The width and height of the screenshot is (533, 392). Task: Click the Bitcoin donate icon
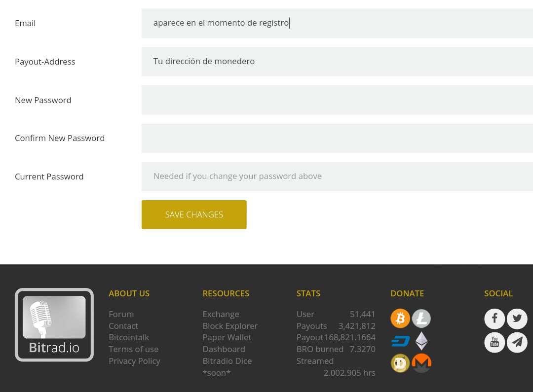click(400, 319)
